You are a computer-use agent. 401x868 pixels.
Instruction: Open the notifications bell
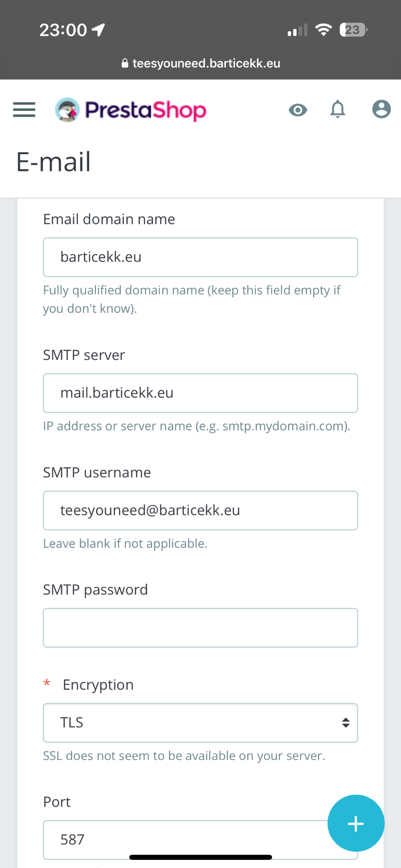click(338, 109)
